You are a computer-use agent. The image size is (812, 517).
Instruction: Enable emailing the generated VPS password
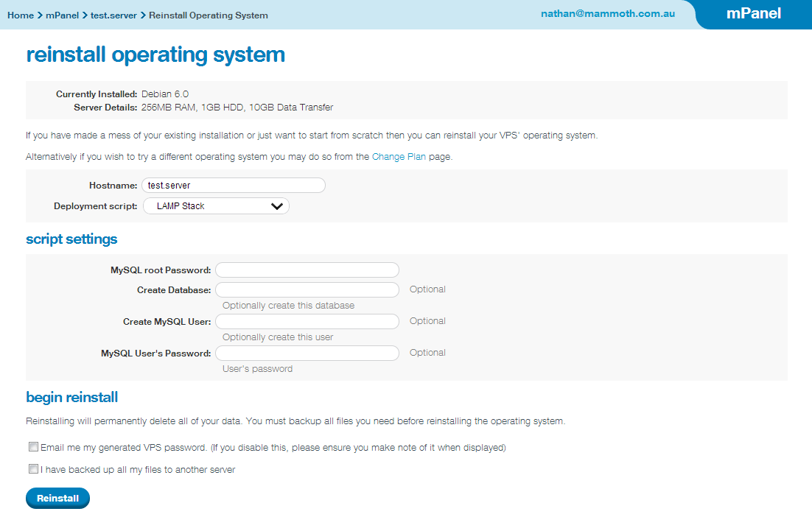(33, 446)
